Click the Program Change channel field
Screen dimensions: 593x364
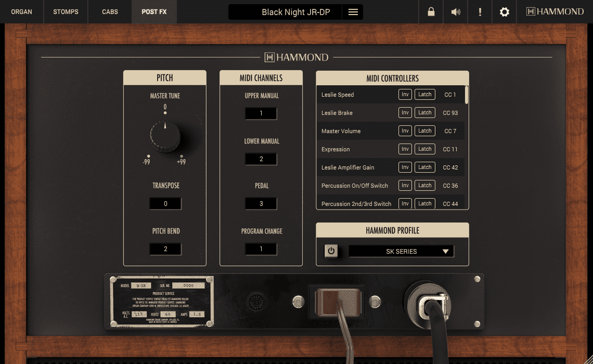tap(261, 249)
